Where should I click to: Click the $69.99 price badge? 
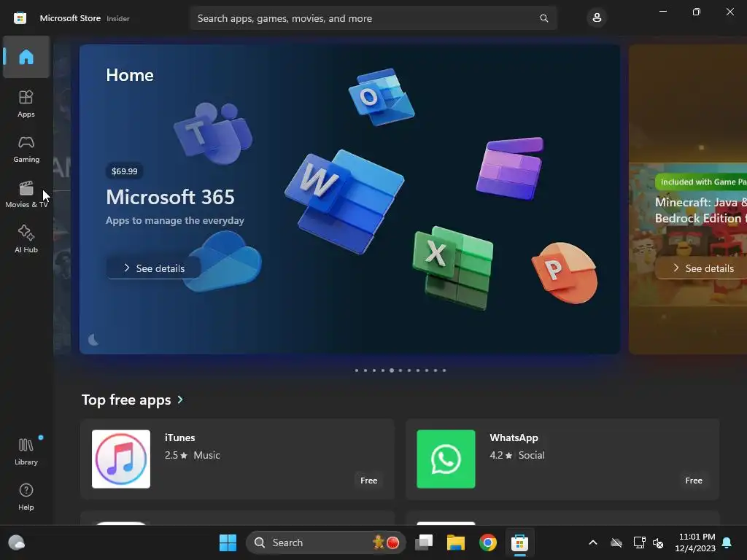point(124,171)
